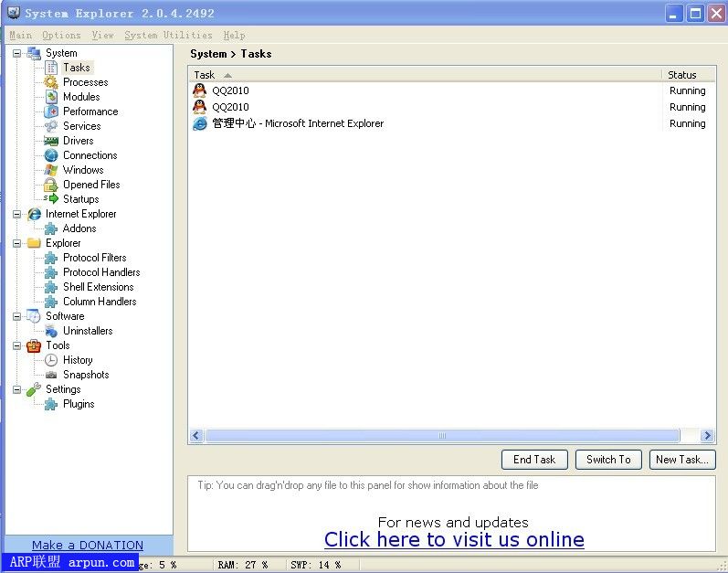Click the Protocol Filters puzzle icon
The height and width of the screenshot is (573, 728).
(50, 258)
